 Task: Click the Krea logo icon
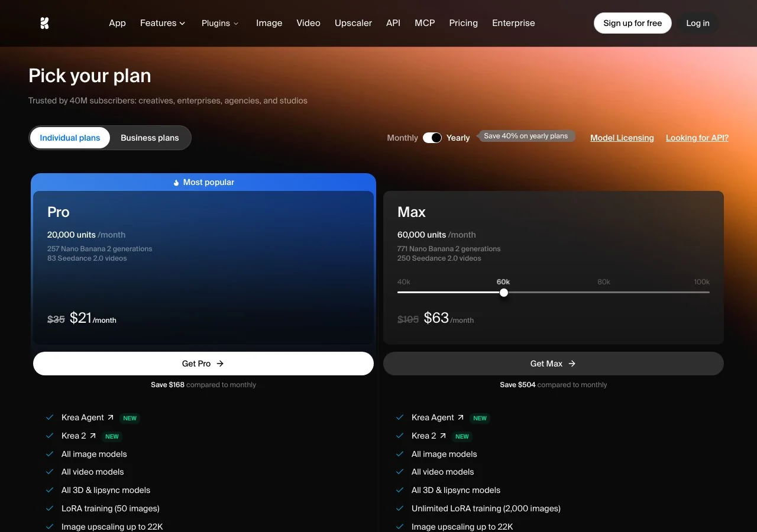44,23
